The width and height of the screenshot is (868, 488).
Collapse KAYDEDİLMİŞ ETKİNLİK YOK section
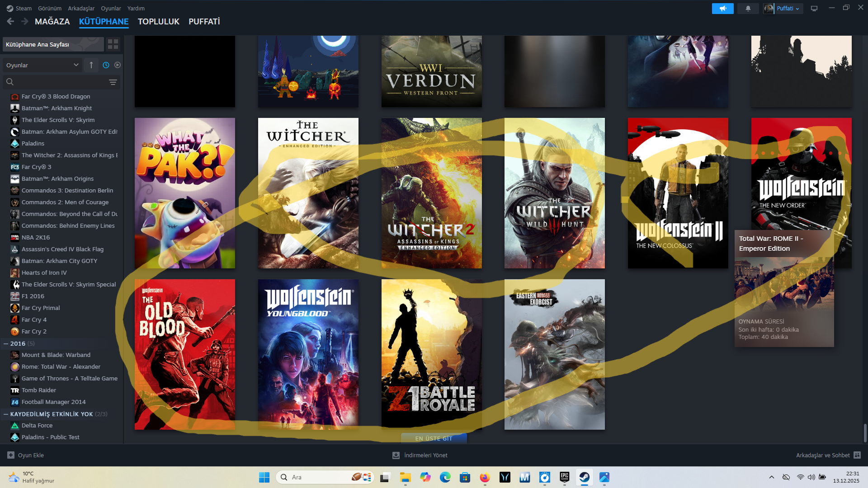click(x=6, y=414)
